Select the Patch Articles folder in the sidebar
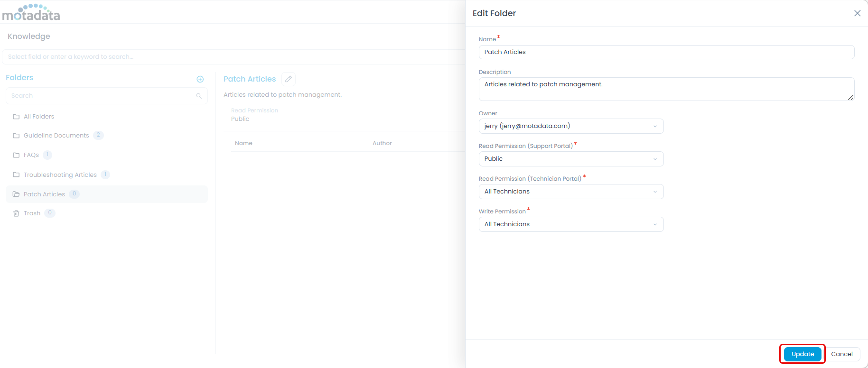This screenshot has height=368, width=868. (x=44, y=194)
